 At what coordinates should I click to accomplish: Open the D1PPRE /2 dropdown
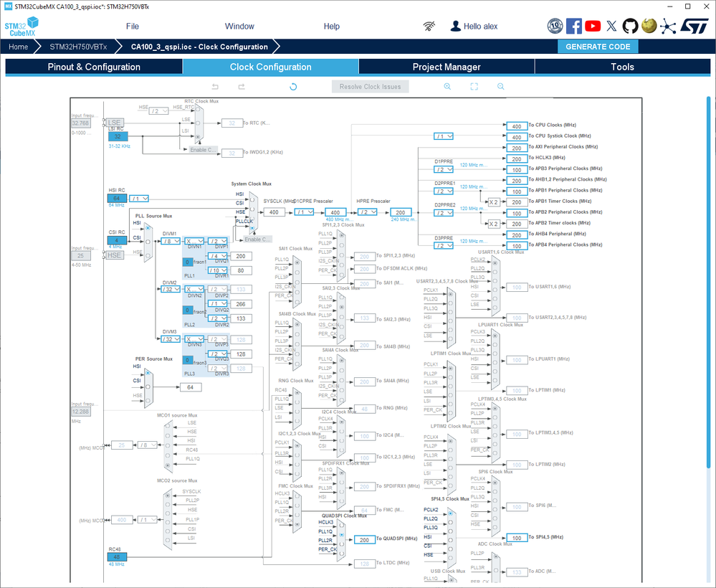[x=444, y=169]
